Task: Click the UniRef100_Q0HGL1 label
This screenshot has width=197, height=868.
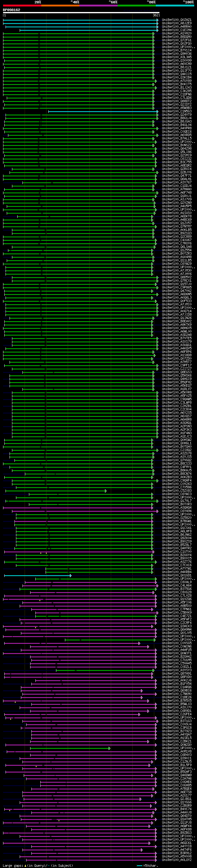Action: (x=176, y=443)
